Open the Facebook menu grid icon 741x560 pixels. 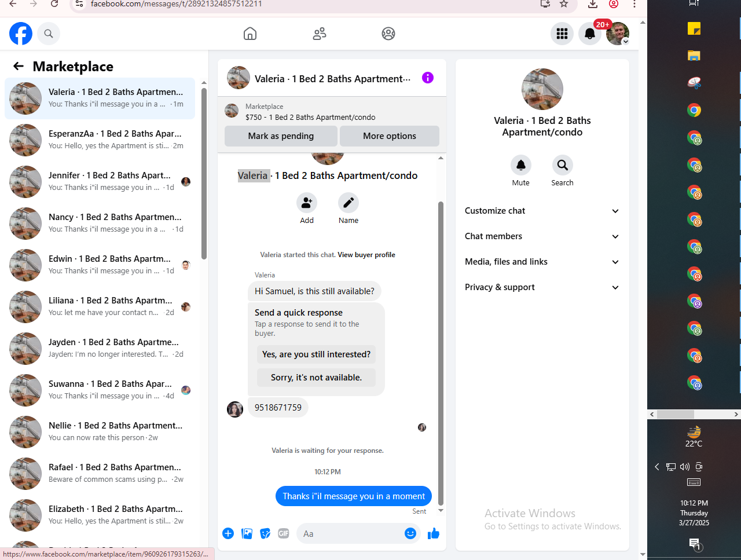click(562, 34)
